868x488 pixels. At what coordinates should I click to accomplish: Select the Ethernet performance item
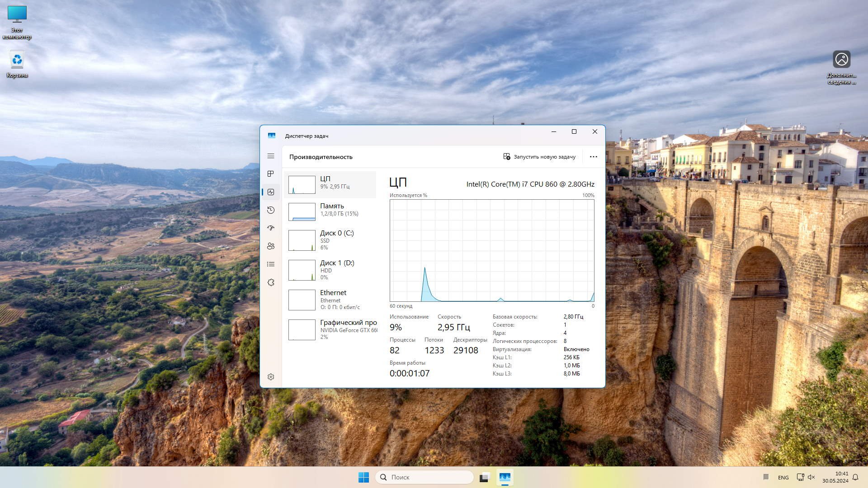click(x=331, y=299)
